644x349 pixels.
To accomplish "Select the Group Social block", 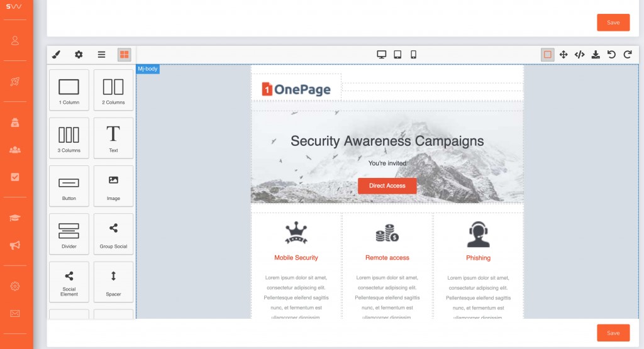I will tap(113, 234).
